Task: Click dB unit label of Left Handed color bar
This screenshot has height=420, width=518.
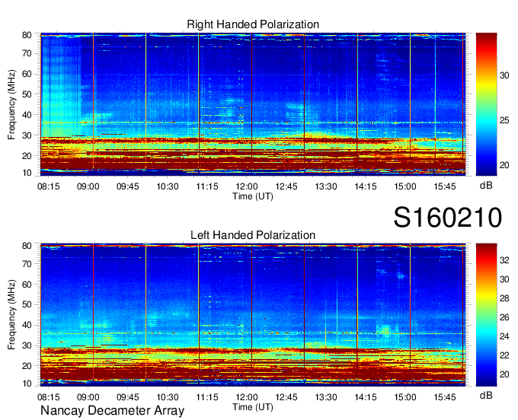Action: 486,396
